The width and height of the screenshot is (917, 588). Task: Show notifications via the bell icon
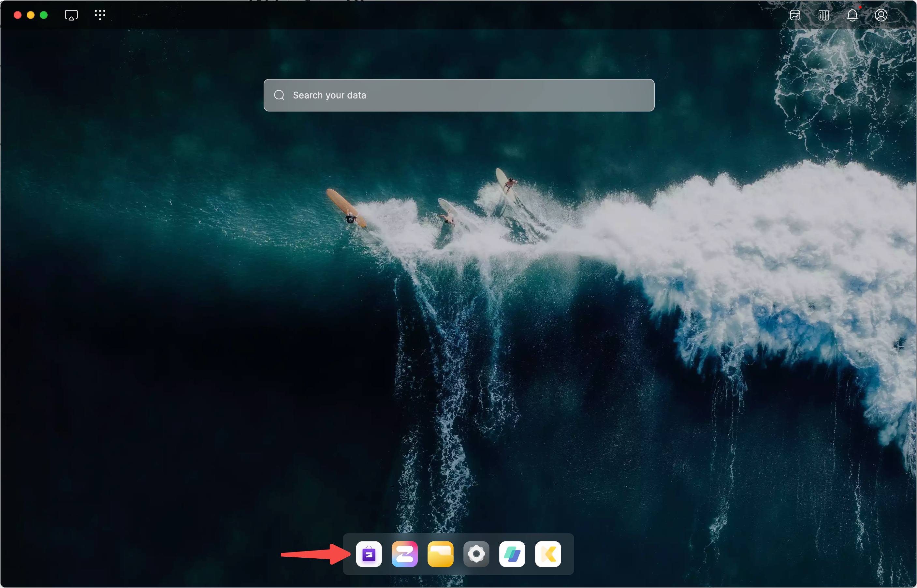tap(852, 15)
